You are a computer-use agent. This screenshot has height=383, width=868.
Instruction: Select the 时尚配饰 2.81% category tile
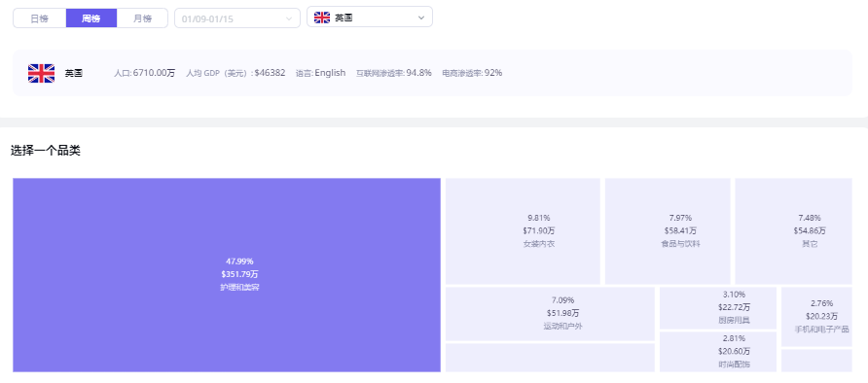click(x=718, y=352)
